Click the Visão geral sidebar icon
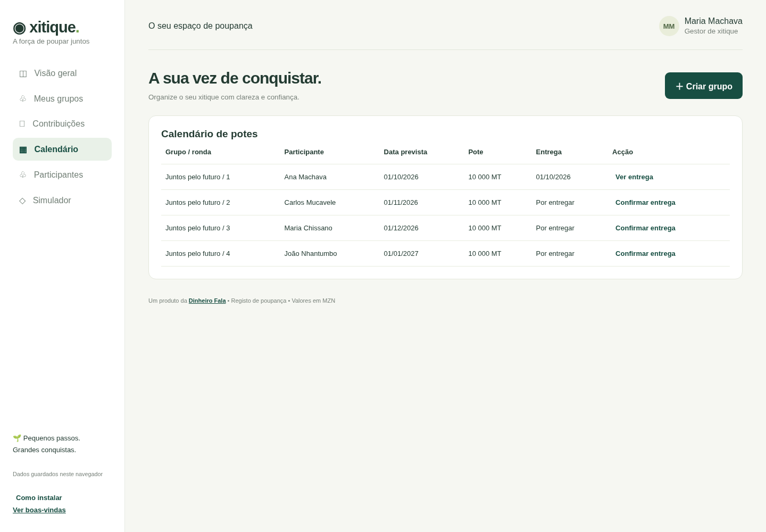The width and height of the screenshot is (766, 532). click(23, 73)
